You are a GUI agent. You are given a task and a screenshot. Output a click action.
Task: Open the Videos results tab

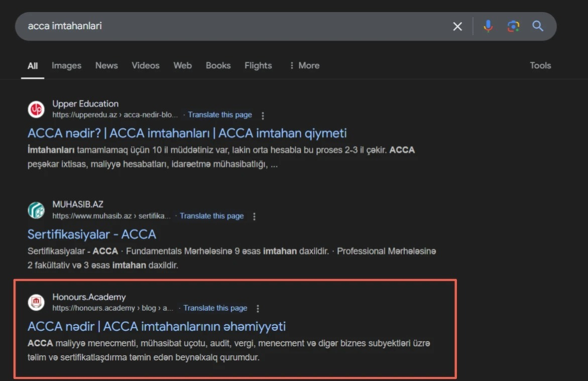(x=146, y=65)
